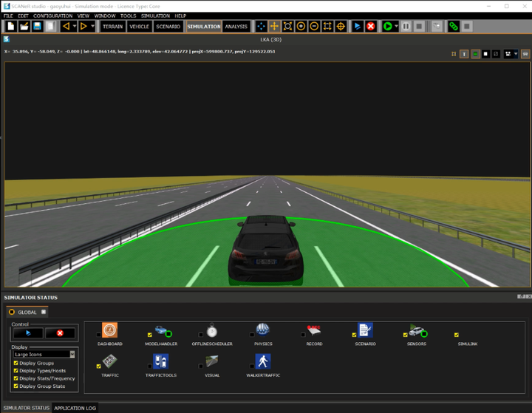Viewport: 532px width, 413px height.
Task: Click the green play simulation button
Action: 387,26
